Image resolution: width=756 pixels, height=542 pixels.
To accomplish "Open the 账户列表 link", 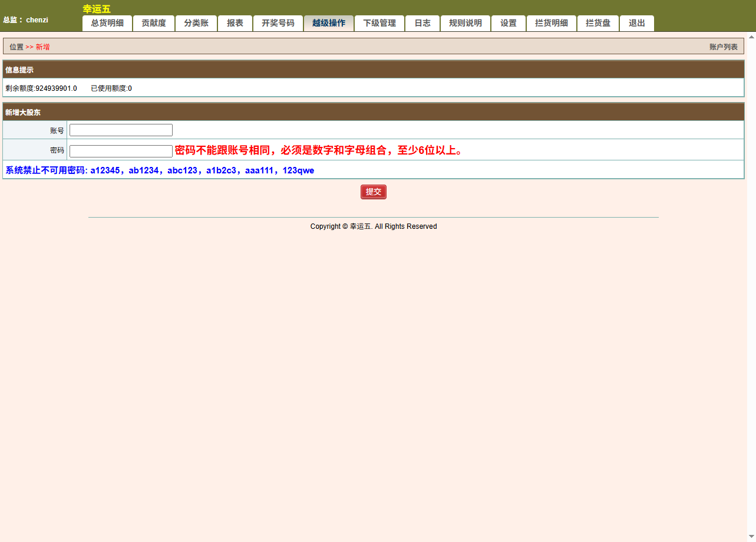I will click(x=723, y=47).
